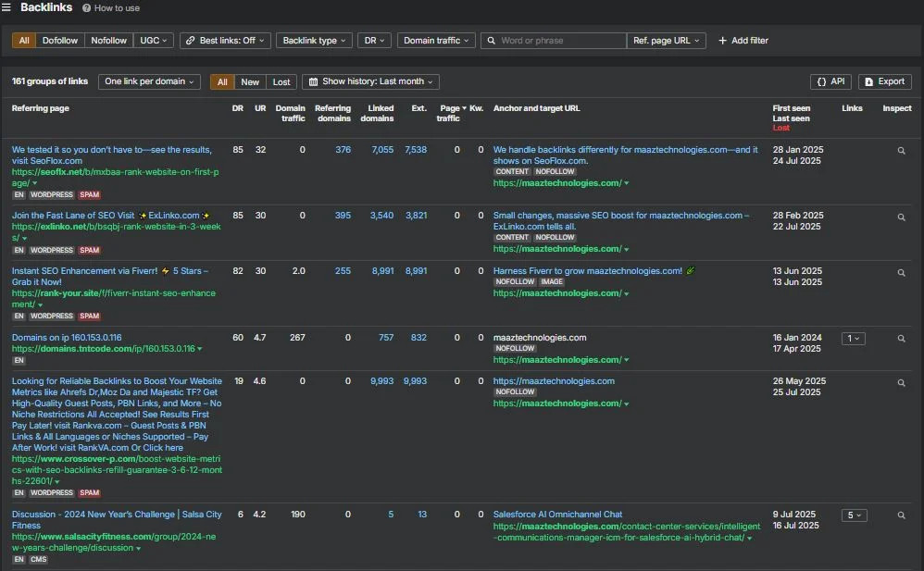Inspect the seoflx.net backlink row
This screenshot has height=571, width=924.
pos(901,151)
